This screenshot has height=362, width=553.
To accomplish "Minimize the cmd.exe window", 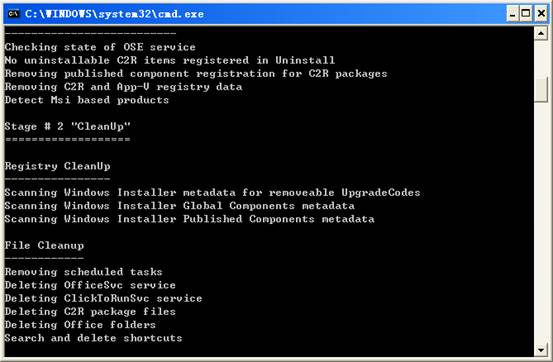I will [512, 14].
